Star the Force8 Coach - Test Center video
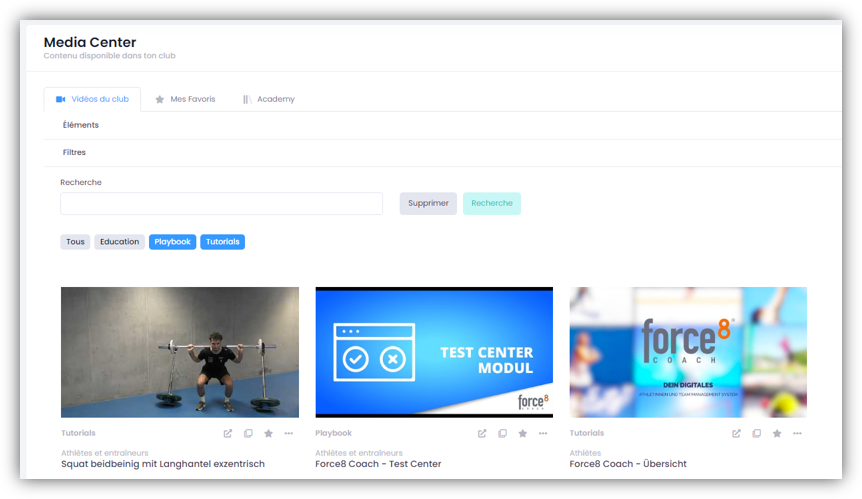 pos(522,433)
